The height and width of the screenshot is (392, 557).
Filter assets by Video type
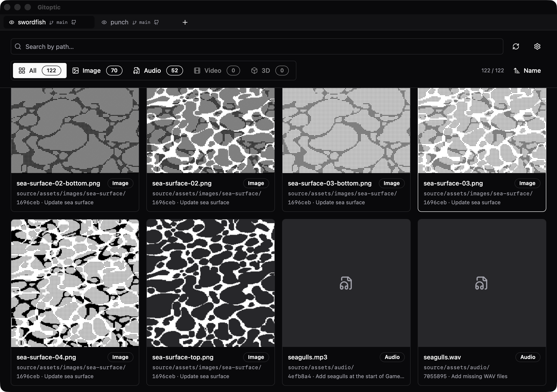[x=217, y=71]
